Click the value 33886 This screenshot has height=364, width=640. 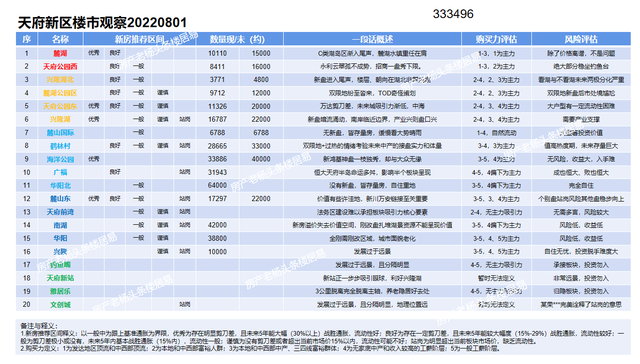click(217, 159)
